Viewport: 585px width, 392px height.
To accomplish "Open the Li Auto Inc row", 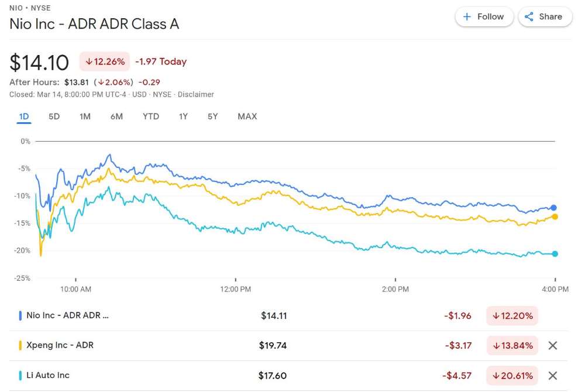I will click(48, 376).
